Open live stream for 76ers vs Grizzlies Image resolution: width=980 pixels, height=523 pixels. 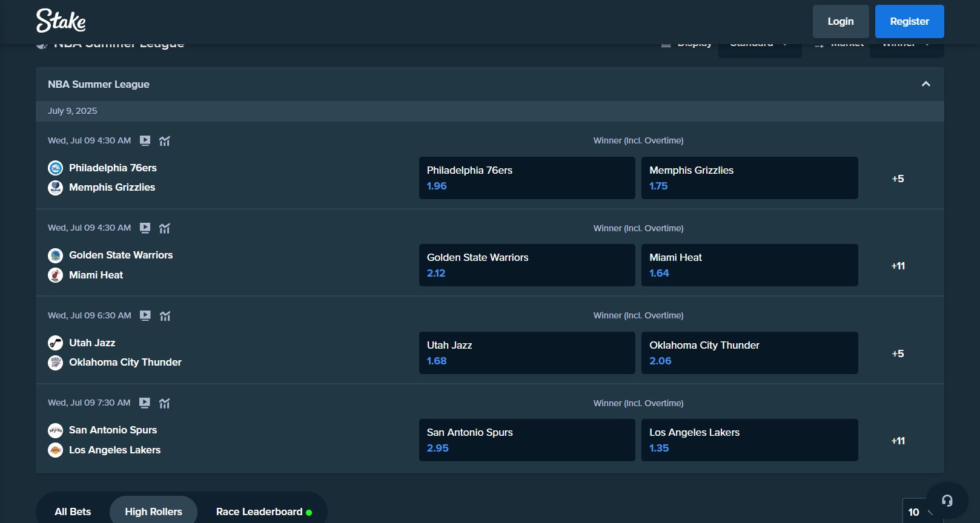point(145,140)
